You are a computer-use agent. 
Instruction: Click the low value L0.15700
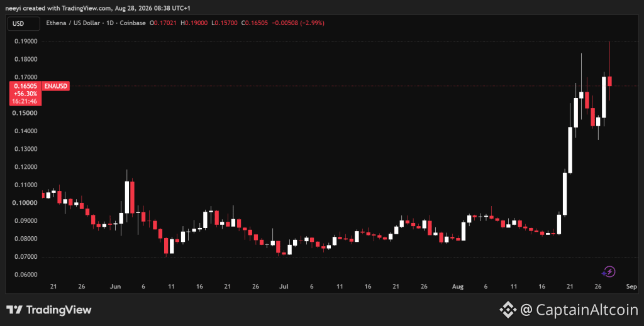(x=225, y=23)
